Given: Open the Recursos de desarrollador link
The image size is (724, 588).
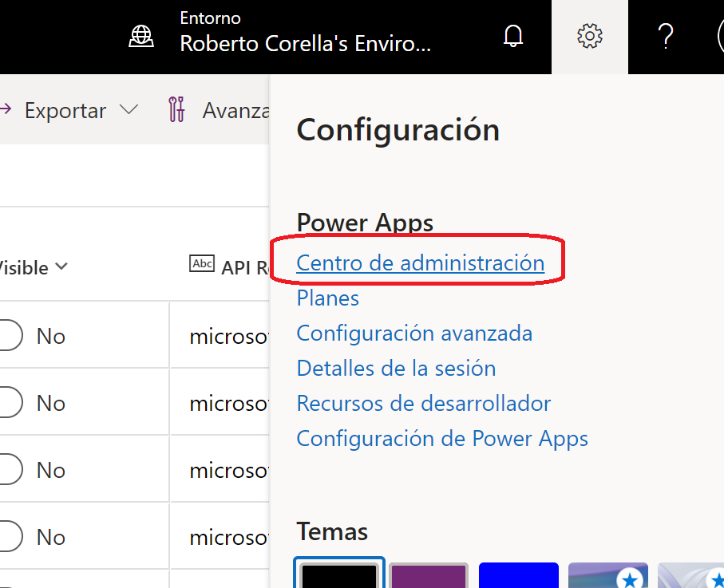Looking at the screenshot, I should [x=423, y=404].
